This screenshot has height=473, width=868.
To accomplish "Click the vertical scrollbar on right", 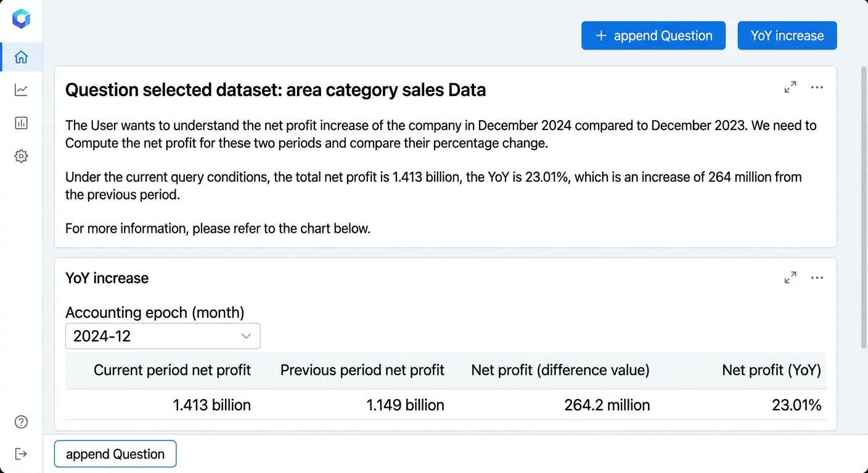I will tap(864, 207).
